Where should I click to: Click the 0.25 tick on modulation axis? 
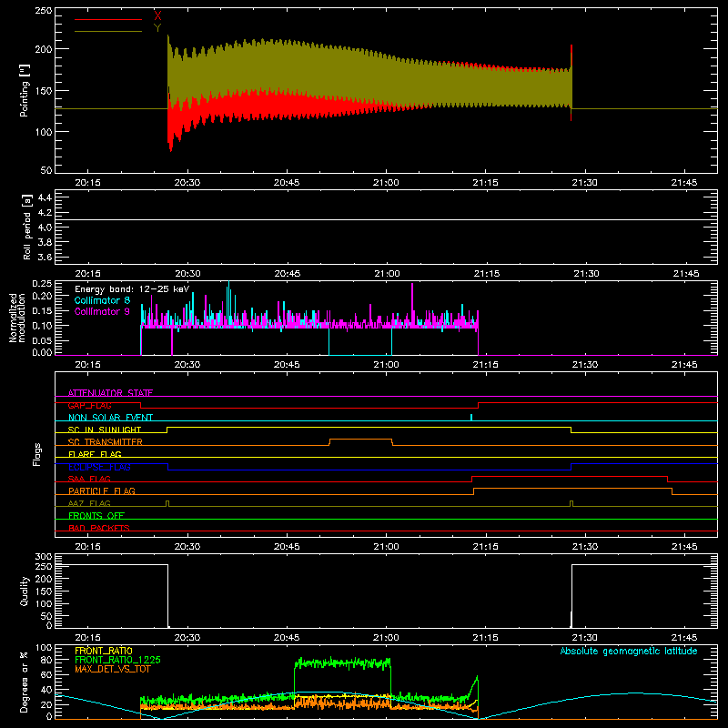(43, 284)
